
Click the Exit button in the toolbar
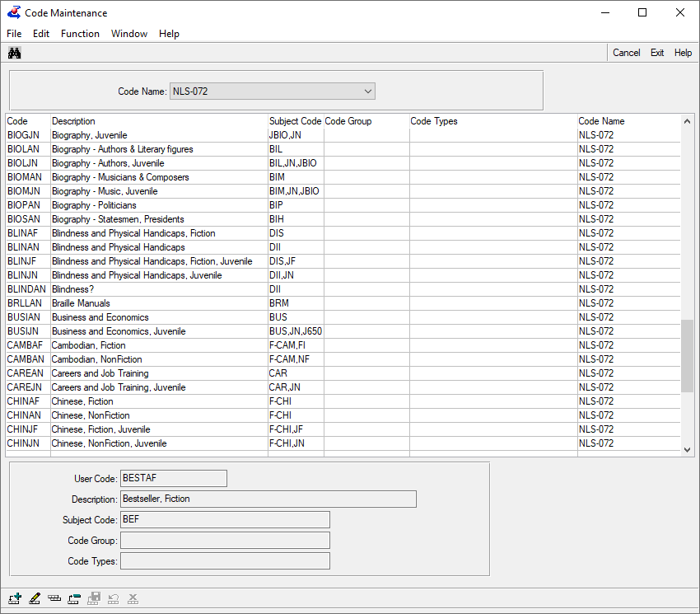(657, 53)
